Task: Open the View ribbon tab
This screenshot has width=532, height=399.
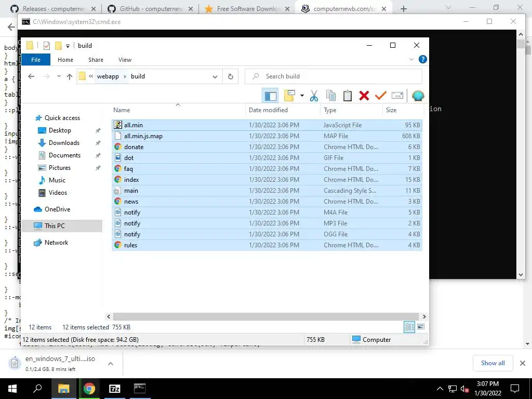Action: tap(125, 60)
